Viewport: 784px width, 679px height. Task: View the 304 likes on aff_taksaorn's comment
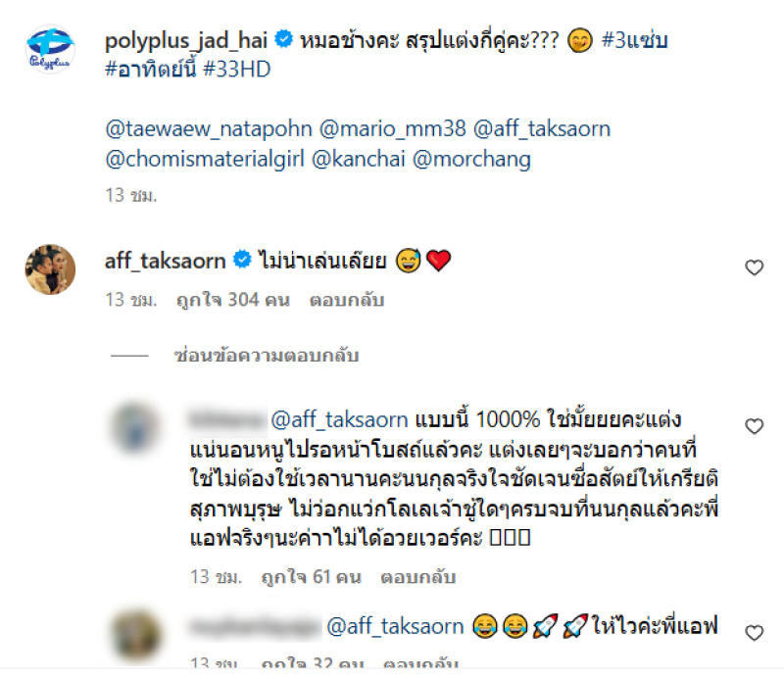click(233, 300)
